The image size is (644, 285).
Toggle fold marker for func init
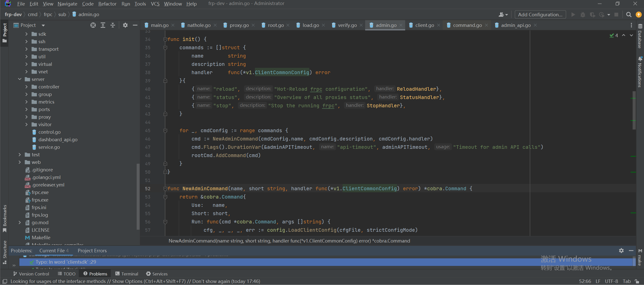[x=165, y=39]
